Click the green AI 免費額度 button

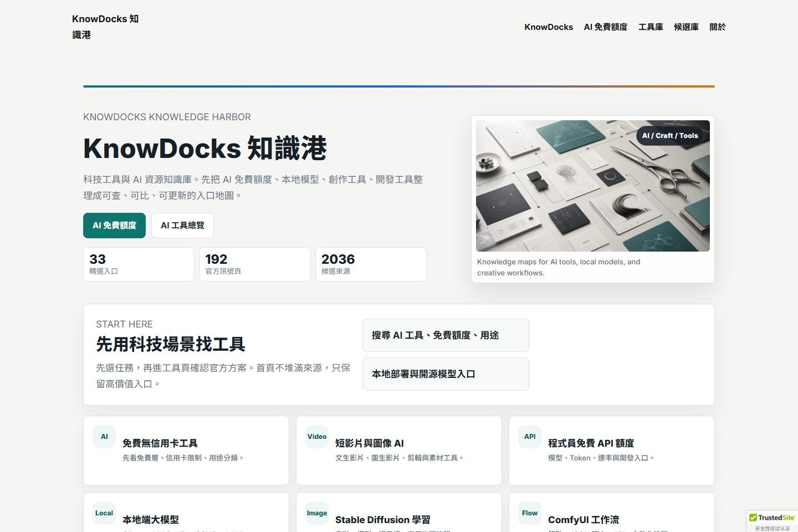click(114, 226)
